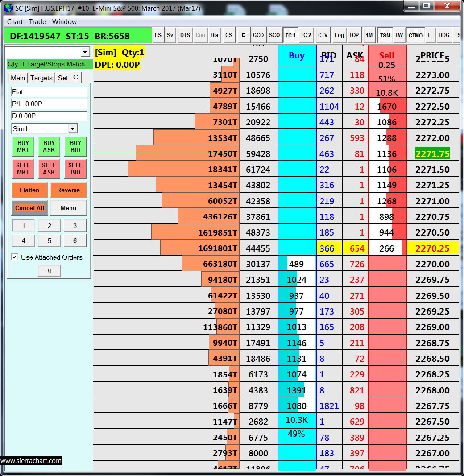Click the TL toolbar button

tap(430, 35)
